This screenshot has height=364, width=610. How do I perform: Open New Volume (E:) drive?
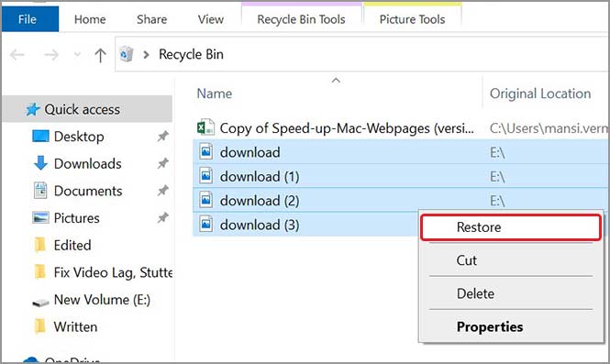coord(102,300)
